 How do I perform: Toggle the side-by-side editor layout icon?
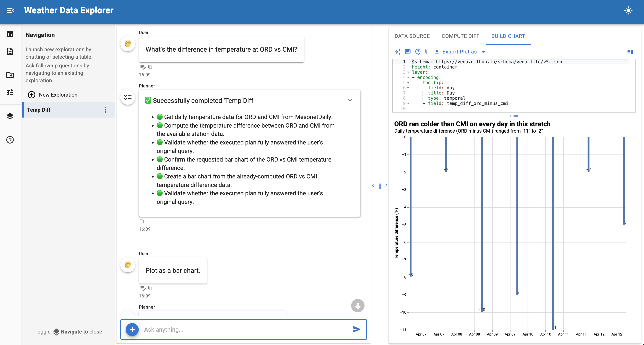click(x=630, y=52)
